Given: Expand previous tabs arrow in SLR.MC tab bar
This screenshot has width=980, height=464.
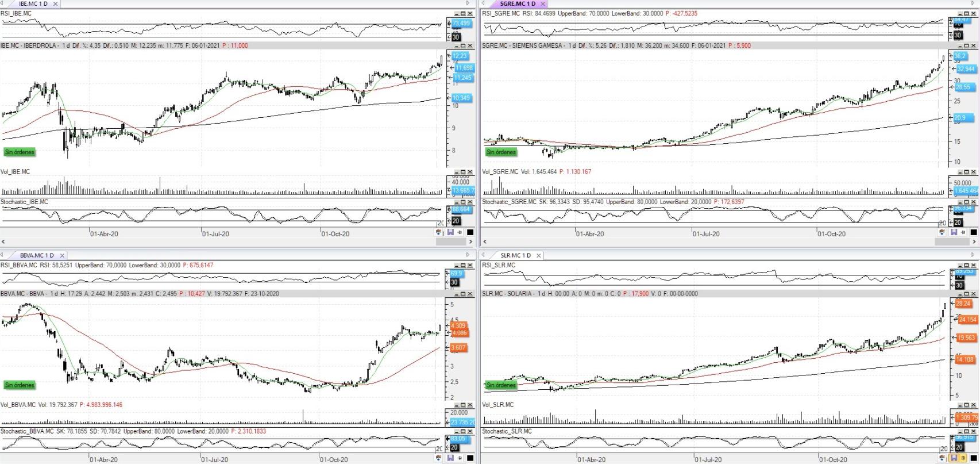Looking at the screenshot, I should click(x=484, y=255).
